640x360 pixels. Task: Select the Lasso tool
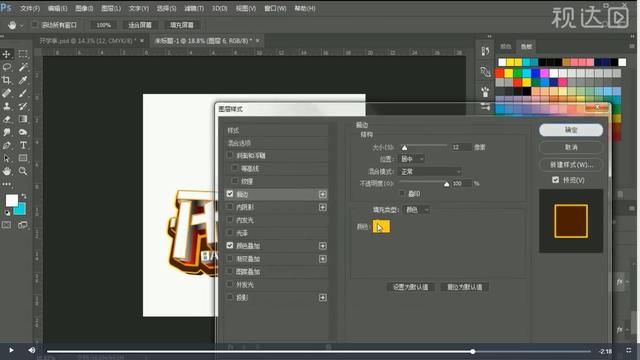pos(7,67)
